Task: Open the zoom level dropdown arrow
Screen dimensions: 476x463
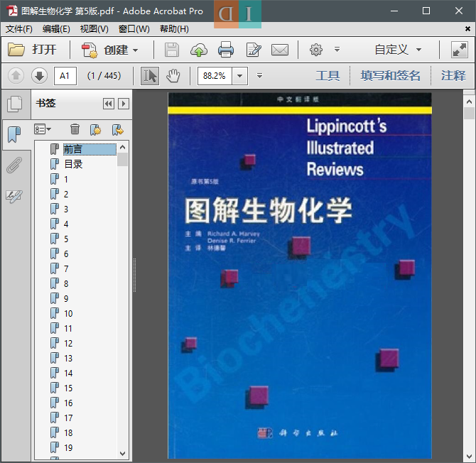Action: (x=240, y=76)
